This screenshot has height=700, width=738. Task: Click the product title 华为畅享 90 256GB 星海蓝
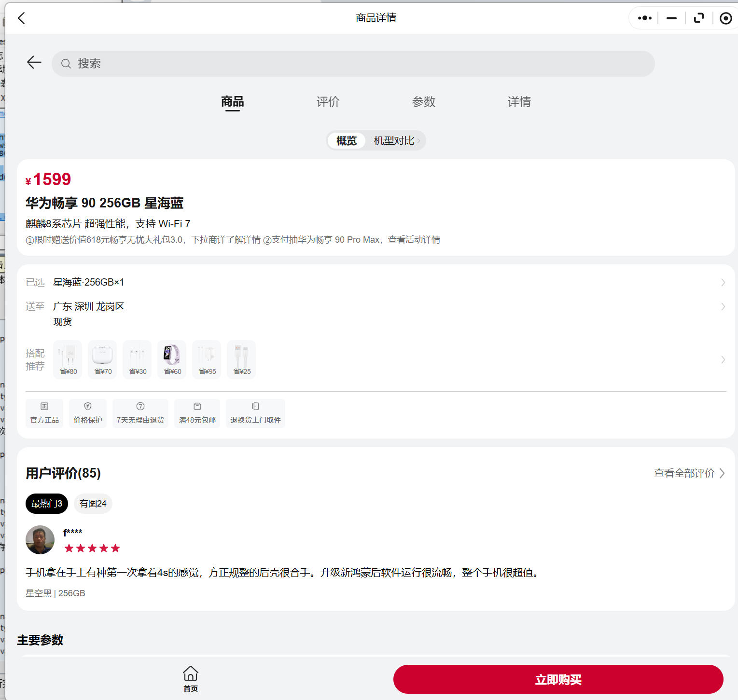click(x=104, y=203)
